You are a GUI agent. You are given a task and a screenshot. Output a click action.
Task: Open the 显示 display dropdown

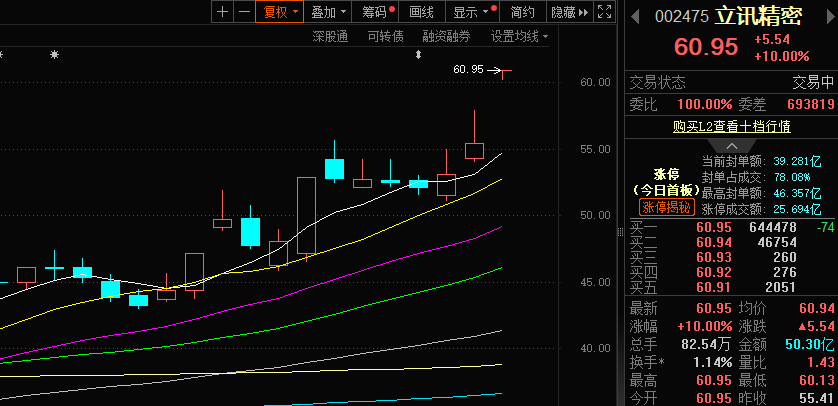click(473, 12)
